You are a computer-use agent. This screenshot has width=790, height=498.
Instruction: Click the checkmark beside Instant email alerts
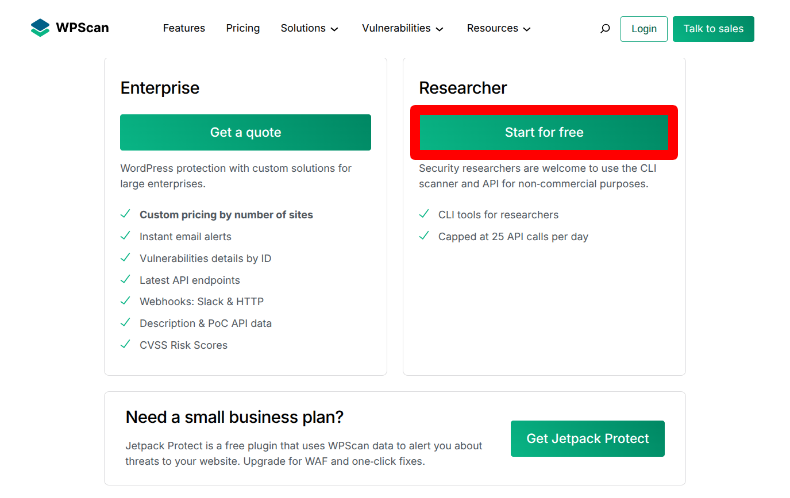tap(125, 236)
